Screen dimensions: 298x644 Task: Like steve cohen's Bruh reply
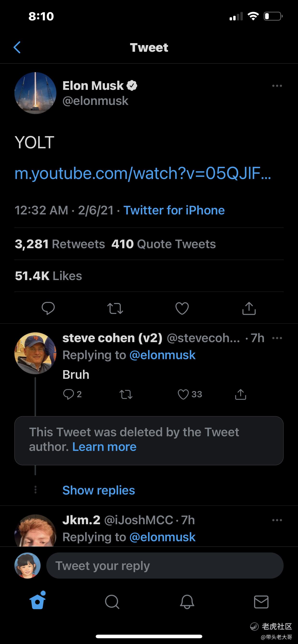click(183, 394)
